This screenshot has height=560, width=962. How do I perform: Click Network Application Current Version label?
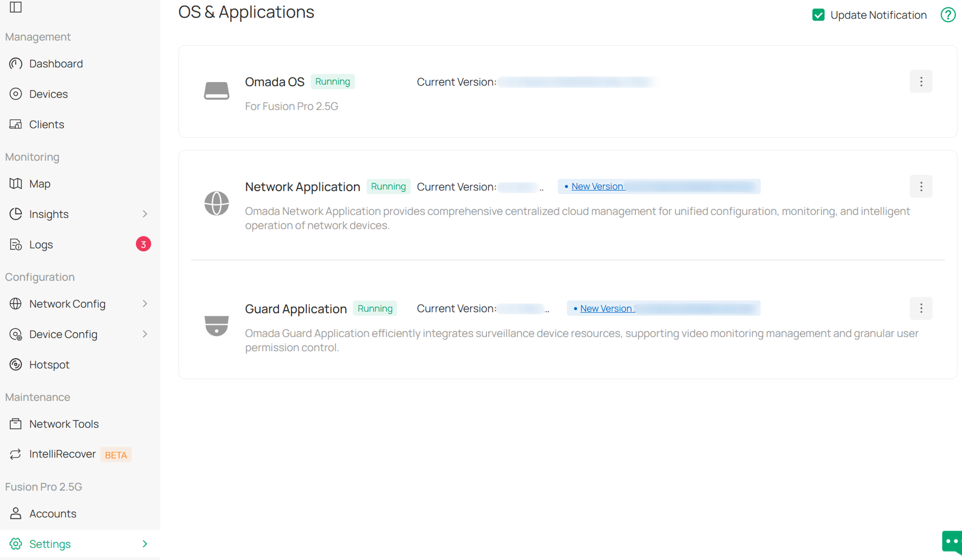pyautogui.click(x=457, y=187)
